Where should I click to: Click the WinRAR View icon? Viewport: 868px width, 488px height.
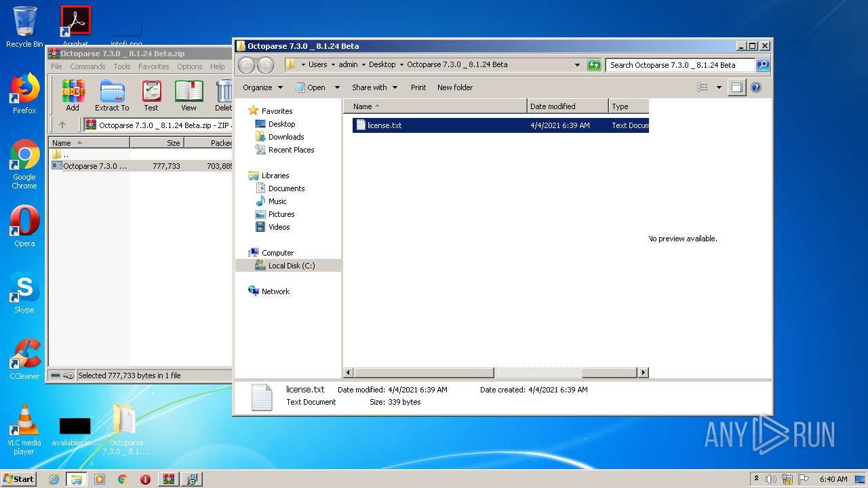[189, 96]
